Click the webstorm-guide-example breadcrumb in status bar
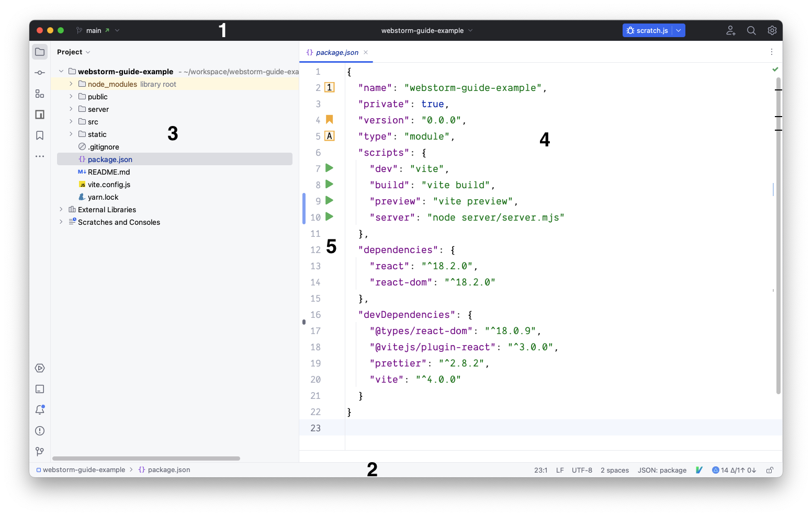The image size is (812, 516). pos(81,470)
